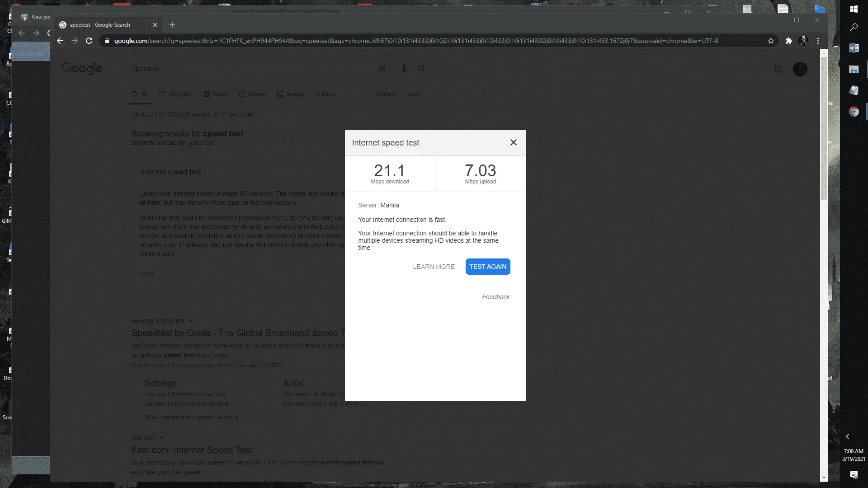Screen dimensions: 868x488
Task: Expand fast.com result dropdown arrow
Action: pos(161,438)
